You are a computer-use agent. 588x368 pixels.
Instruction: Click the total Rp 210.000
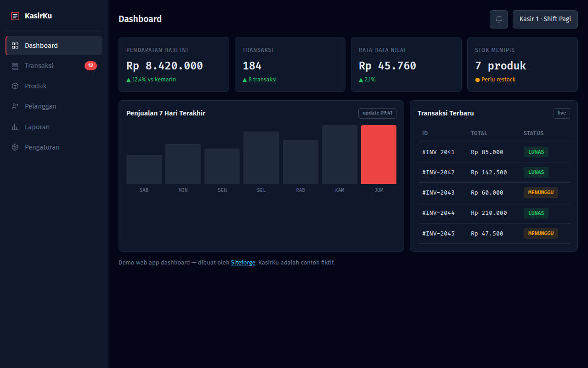[489, 213]
